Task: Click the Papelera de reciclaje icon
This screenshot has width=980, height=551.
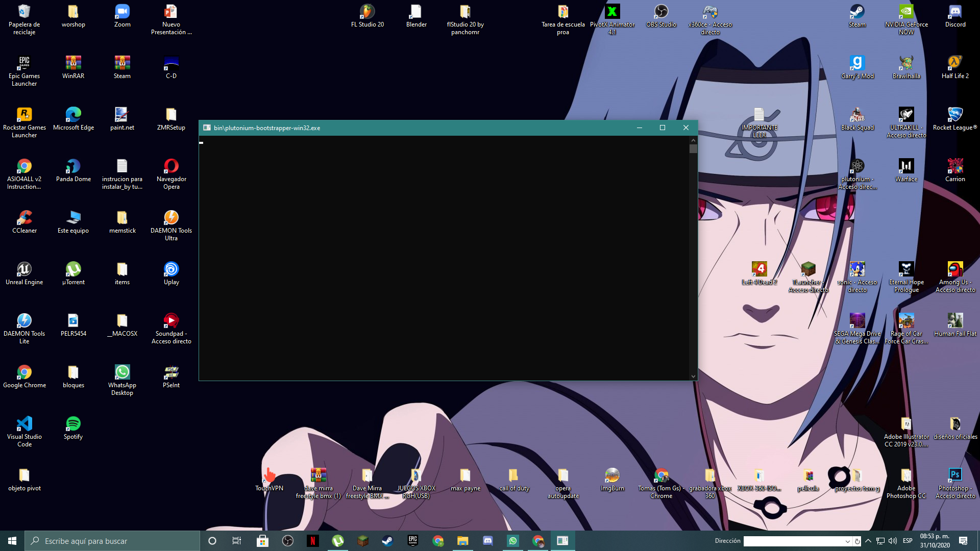Action: pyautogui.click(x=24, y=19)
